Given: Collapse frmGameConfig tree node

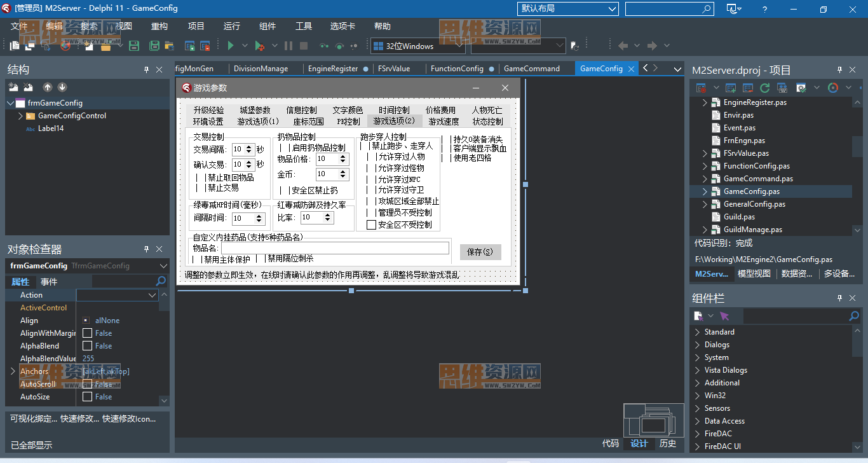Looking at the screenshot, I should 10,103.
